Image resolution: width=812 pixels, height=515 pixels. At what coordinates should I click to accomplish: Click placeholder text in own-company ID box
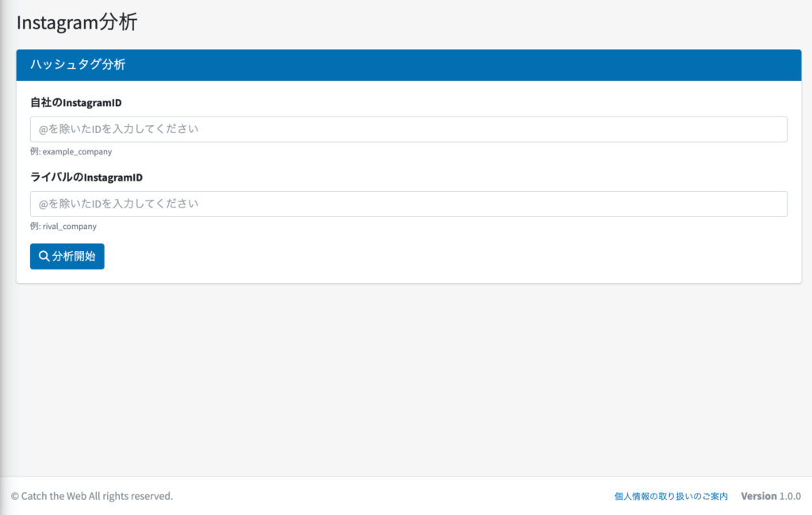click(x=118, y=129)
